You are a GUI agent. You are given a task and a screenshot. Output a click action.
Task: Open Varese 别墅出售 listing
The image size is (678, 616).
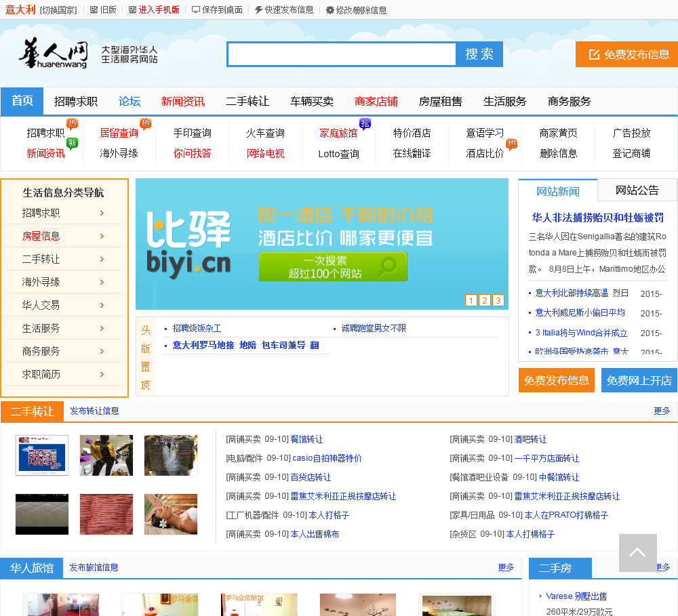point(576,596)
